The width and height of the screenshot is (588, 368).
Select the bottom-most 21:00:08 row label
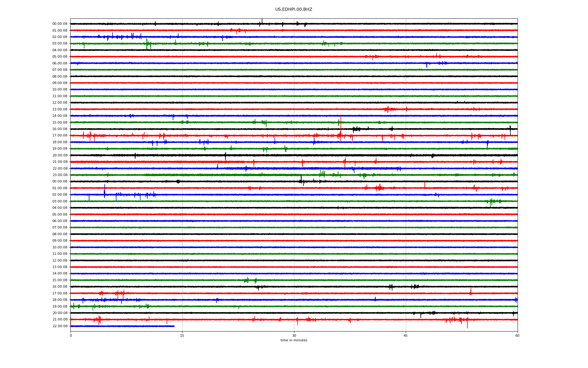click(60, 319)
